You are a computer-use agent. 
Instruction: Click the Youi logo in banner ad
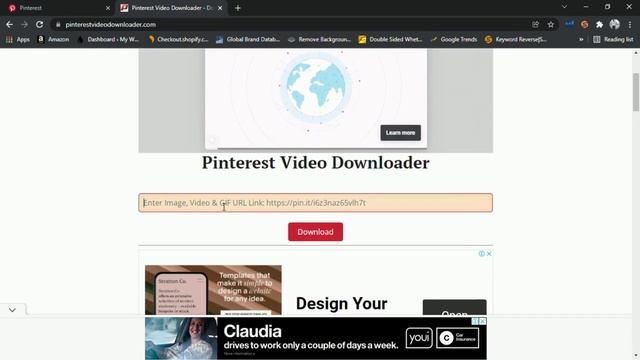(x=419, y=338)
